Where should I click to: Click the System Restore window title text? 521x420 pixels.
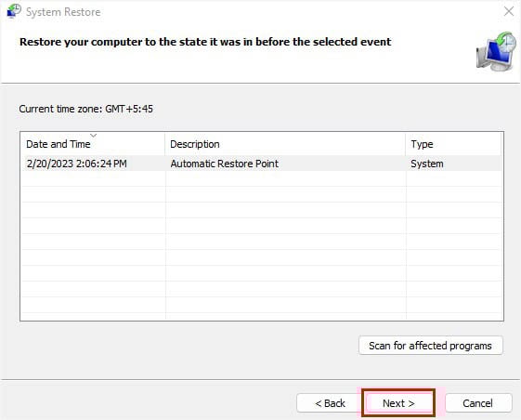click(63, 12)
